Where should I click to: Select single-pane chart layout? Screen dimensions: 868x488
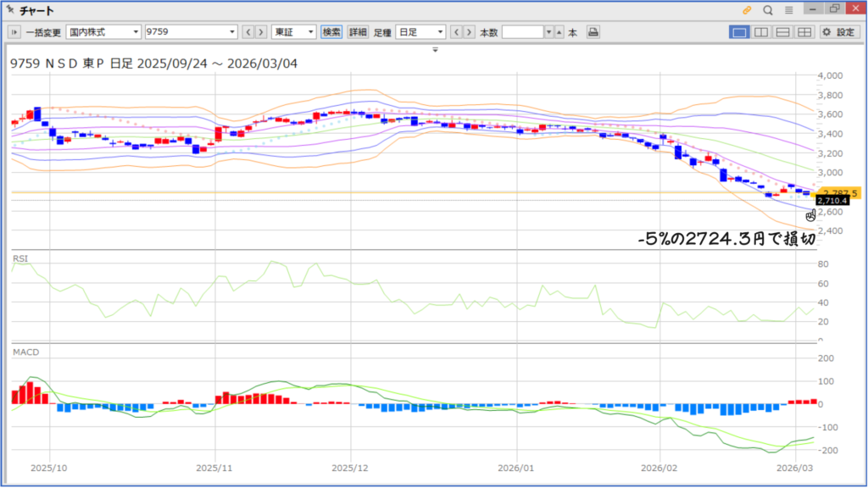tap(739, 32)
